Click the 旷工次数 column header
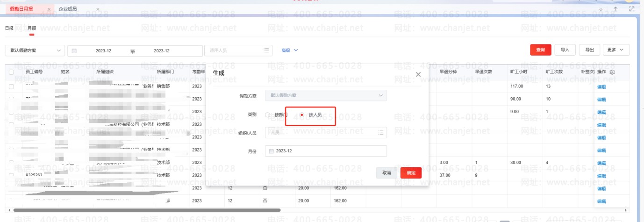Image resolution: width=644 pixels, height=222 pixels. pos(554,72)
